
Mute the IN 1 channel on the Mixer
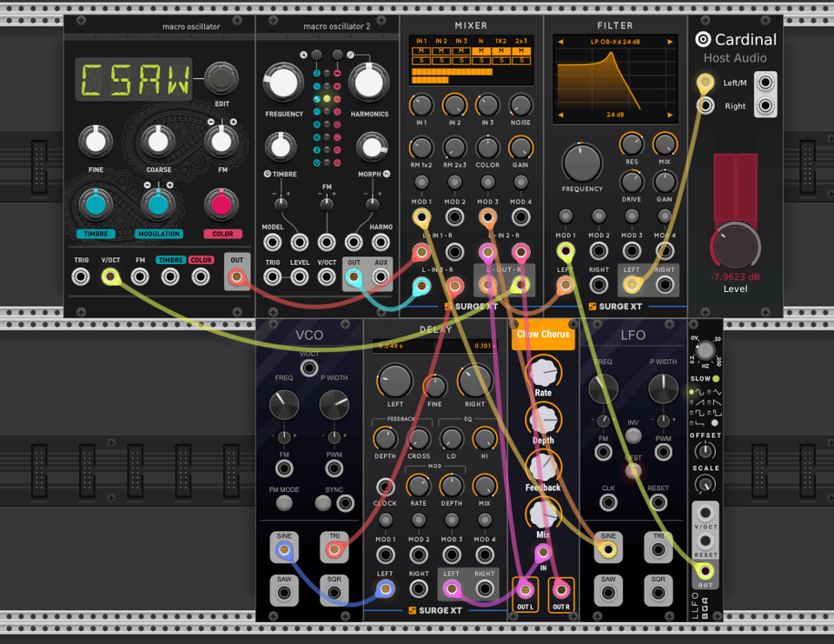421,50
